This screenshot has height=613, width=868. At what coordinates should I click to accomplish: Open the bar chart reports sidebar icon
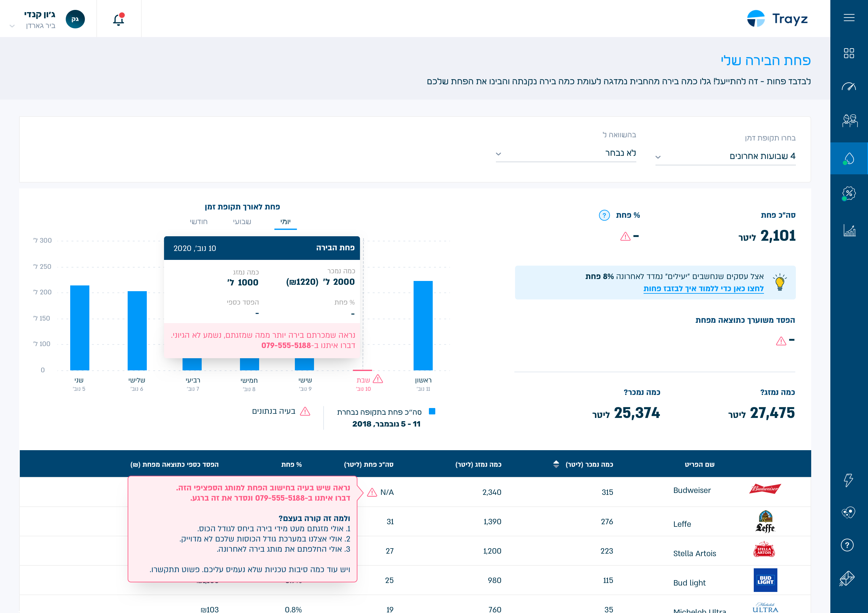click(849, 230)
